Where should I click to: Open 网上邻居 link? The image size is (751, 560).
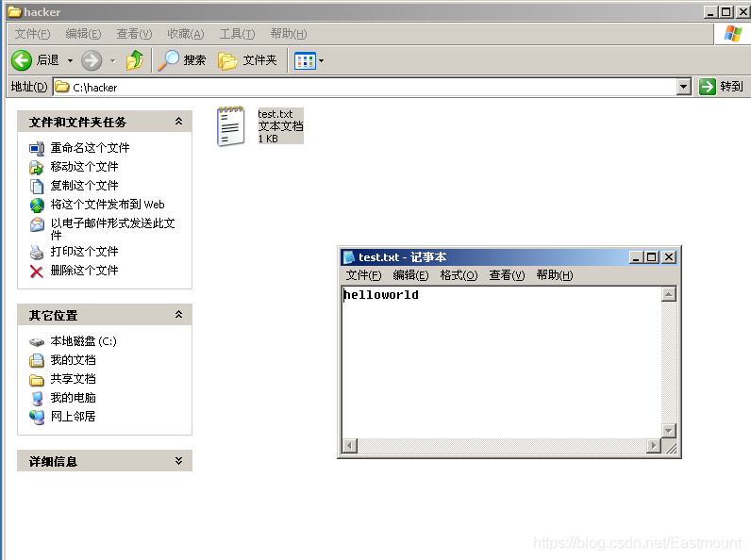coord(73,417)
